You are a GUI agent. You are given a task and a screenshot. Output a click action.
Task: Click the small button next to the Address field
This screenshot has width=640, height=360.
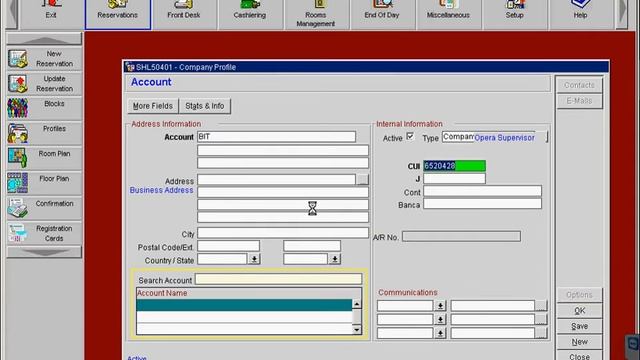coord(362,180)
